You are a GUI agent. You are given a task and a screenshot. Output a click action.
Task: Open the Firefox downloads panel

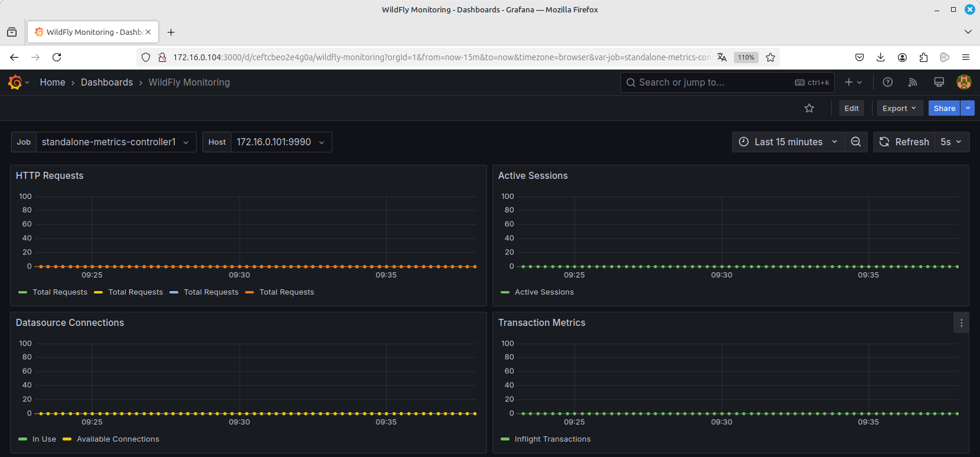click(881, 57)
